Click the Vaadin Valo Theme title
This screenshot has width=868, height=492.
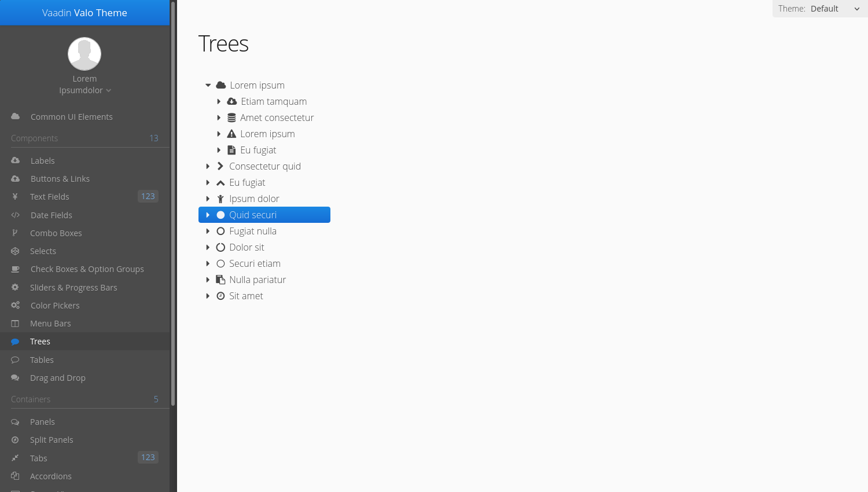click(x=84, y=13)
